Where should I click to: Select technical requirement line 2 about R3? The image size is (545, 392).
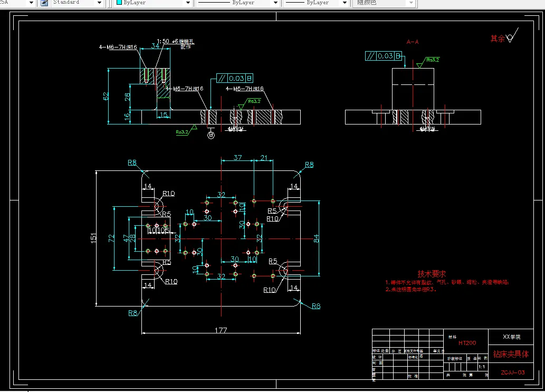pos(410,290)
